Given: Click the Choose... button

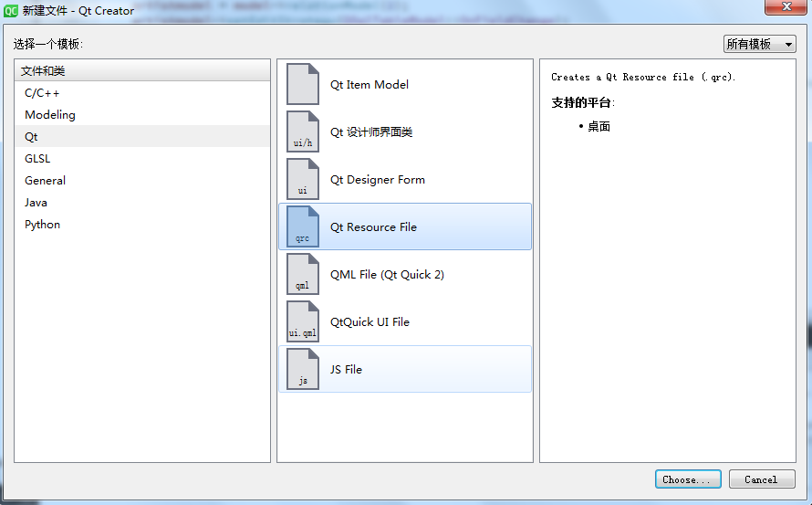Looking at the screenshot, I should tap(688, 479).
